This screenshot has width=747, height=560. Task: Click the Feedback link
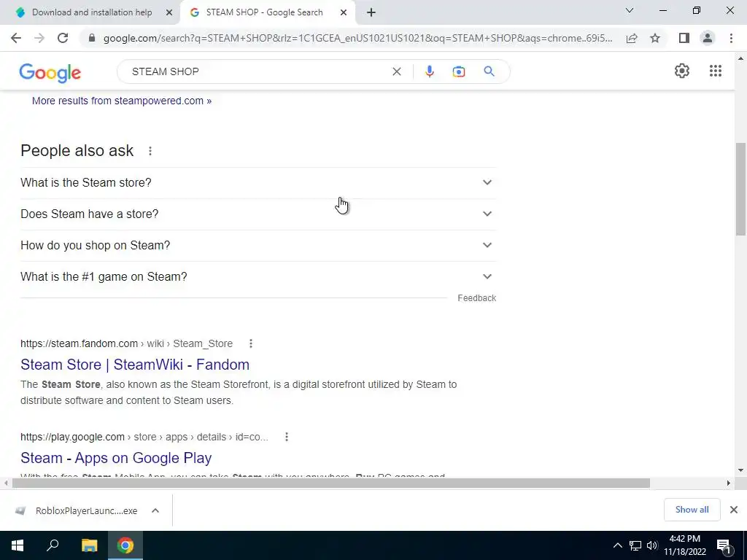pyautogui.click(x=476, y=298)
